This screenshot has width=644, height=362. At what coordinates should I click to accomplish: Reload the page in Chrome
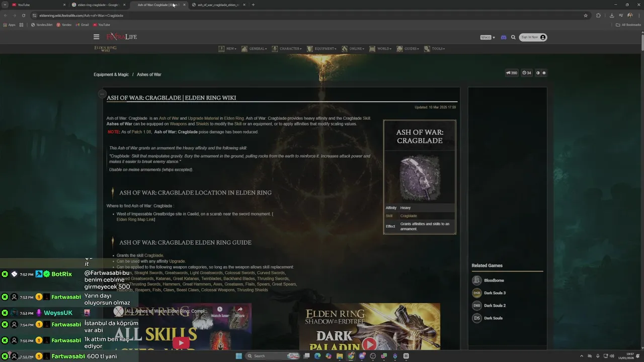click(x=23, y=16)
